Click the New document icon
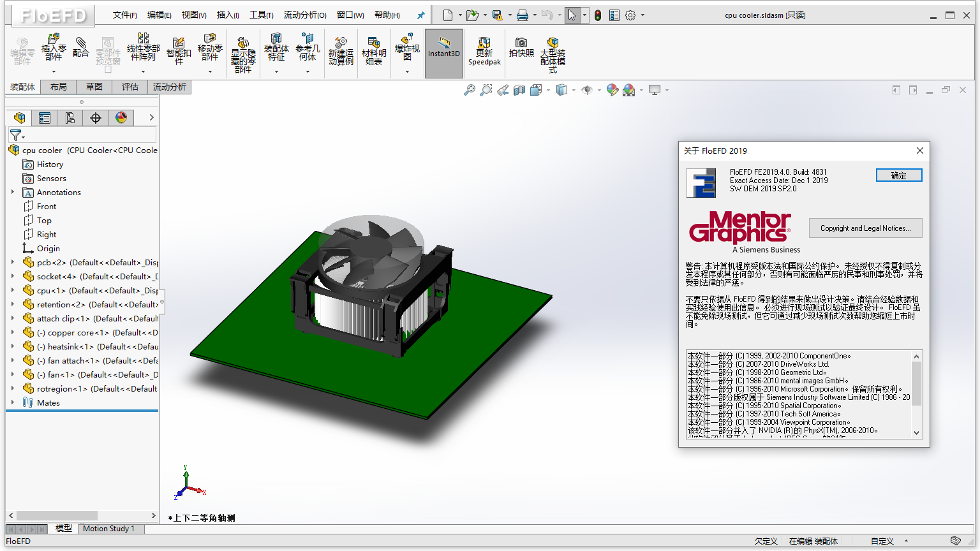 tap(448, 15)
